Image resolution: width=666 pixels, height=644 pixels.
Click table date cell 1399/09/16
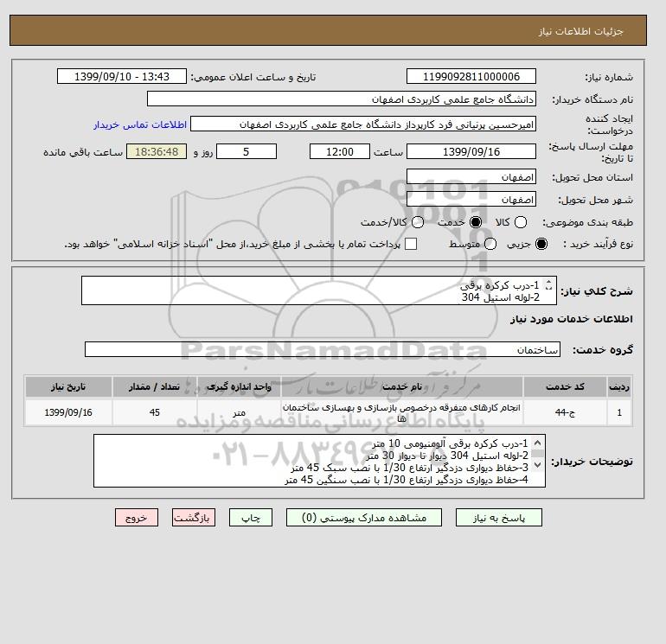tap(68, 412)
